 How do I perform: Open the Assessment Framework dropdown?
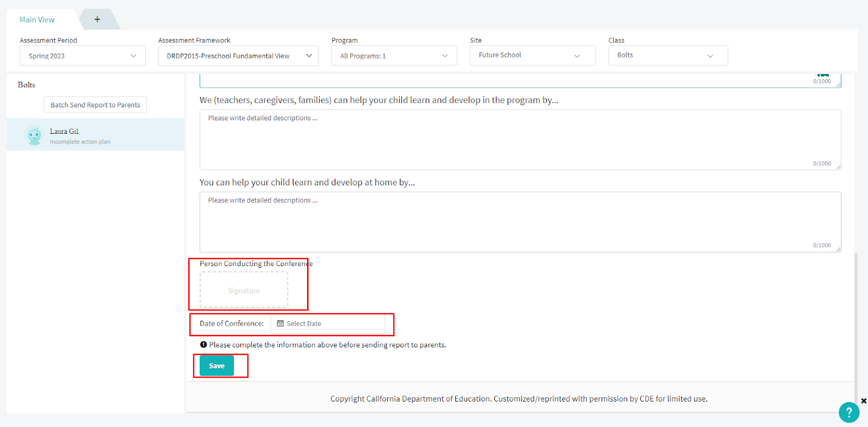(x=238, y=56)
